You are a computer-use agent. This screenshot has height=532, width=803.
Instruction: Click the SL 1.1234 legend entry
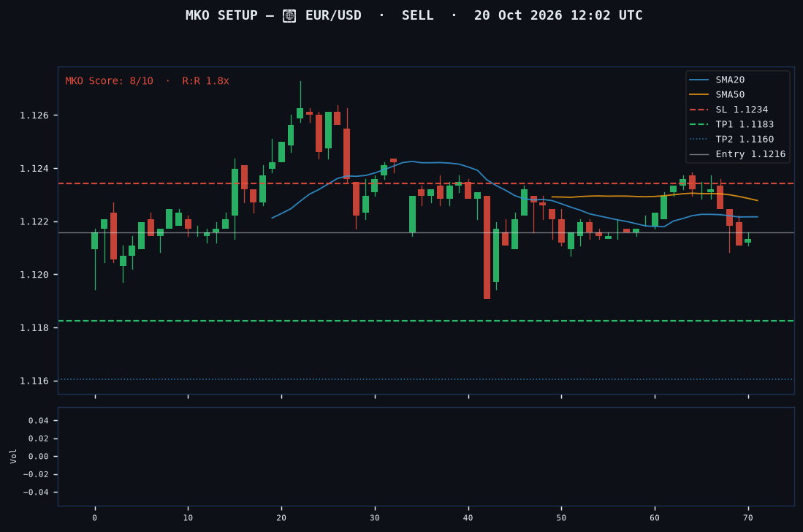pos(728,110)
